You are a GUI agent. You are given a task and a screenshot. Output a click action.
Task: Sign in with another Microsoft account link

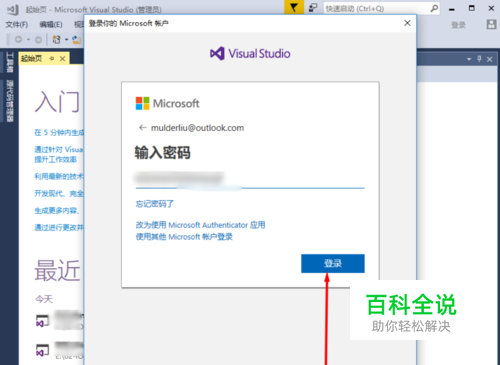(x=184, y=237)
